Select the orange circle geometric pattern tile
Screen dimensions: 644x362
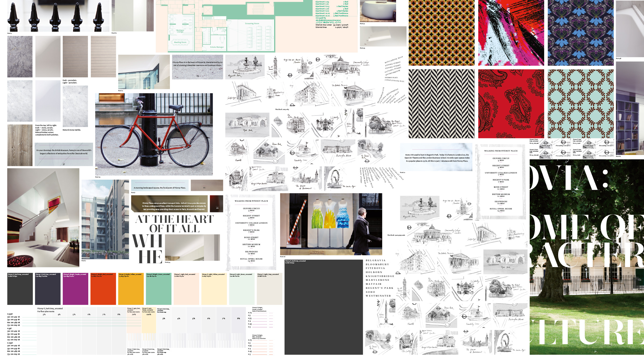point(441,33)
